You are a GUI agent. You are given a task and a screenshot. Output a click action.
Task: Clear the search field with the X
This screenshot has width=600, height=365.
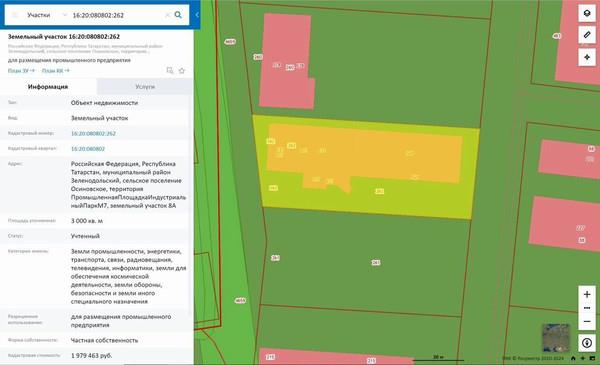pos(167,15)
